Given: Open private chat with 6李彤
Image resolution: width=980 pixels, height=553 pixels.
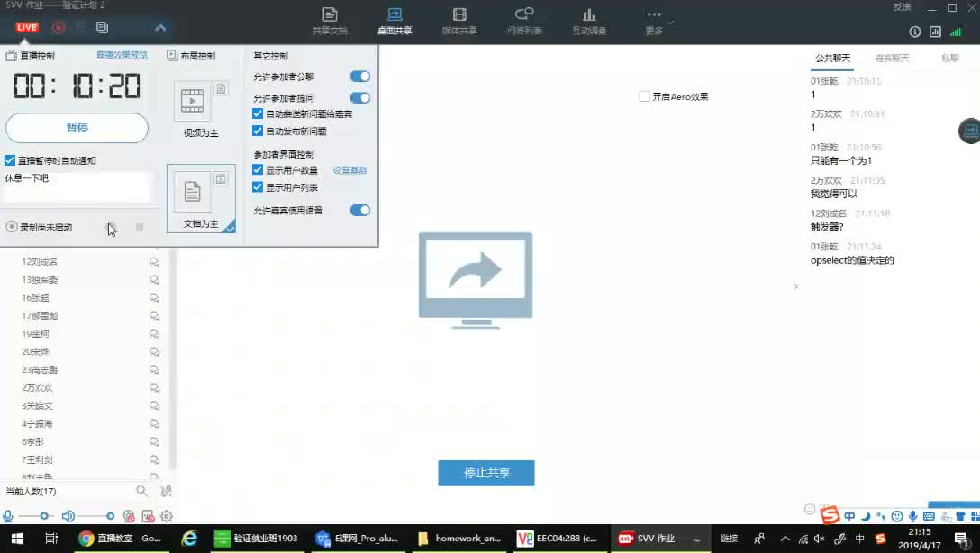Looking at the screenshot, I should pyautogui.click(x=154, y=442).
